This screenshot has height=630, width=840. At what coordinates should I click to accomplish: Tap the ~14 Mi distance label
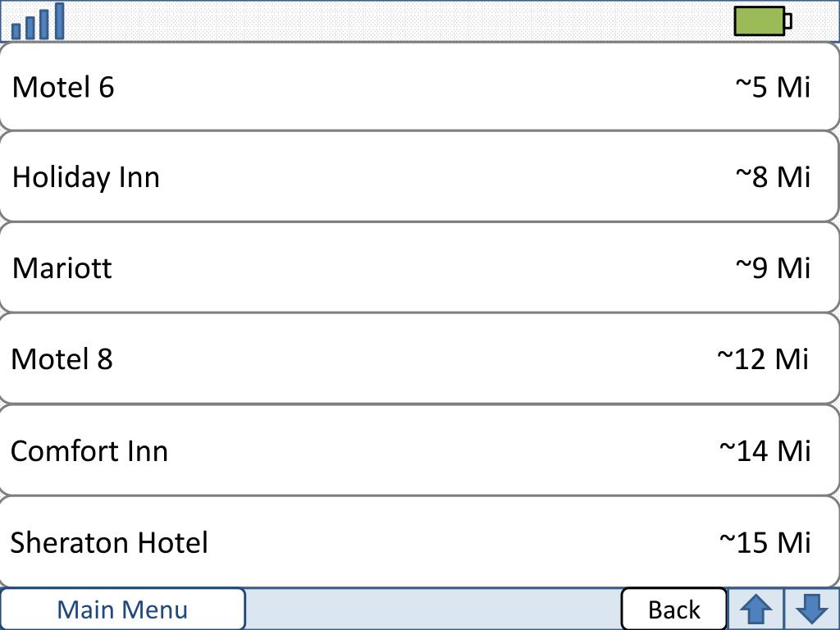point(765,450)
